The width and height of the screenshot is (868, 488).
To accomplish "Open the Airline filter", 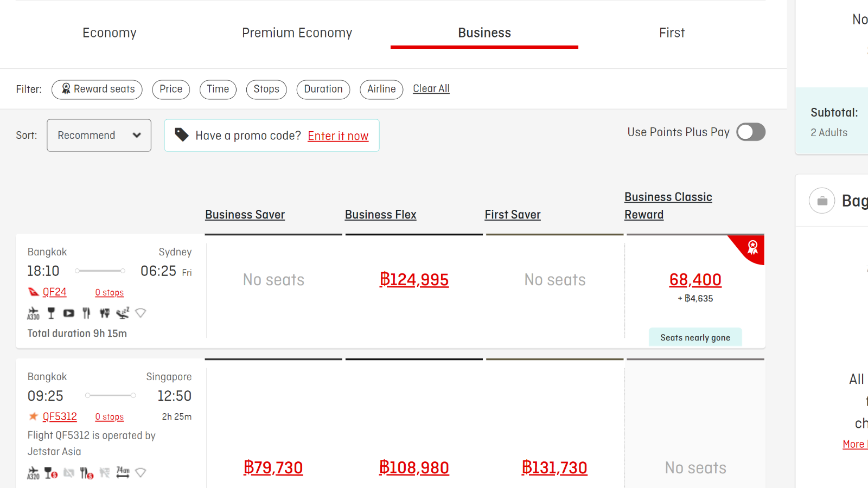I will 381,89.
